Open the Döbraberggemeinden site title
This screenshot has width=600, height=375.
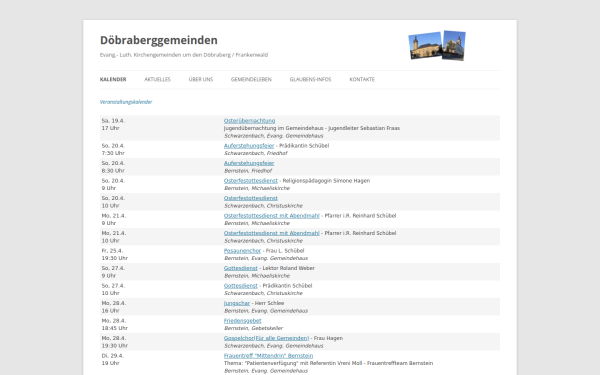[158, 40]
